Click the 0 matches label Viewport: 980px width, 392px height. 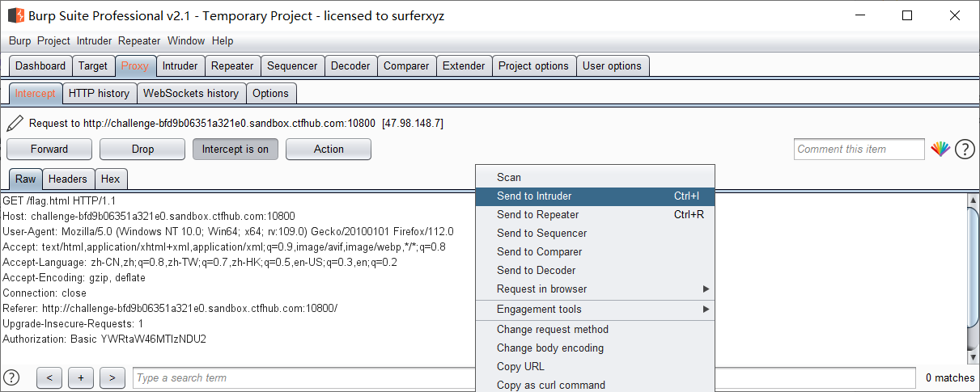pyautogui.click(x=950, y=377)
